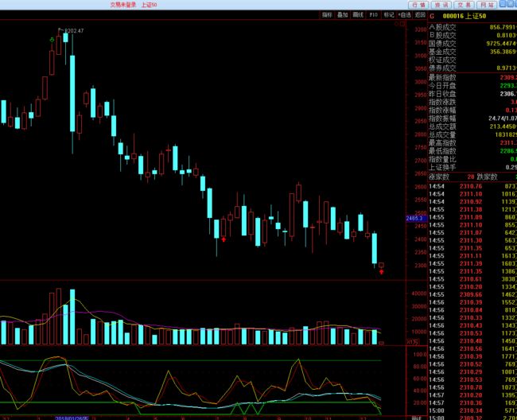Select the 权证成交 row
The height and width of the screenshot is (420, 517).
[x=472, y=60]
